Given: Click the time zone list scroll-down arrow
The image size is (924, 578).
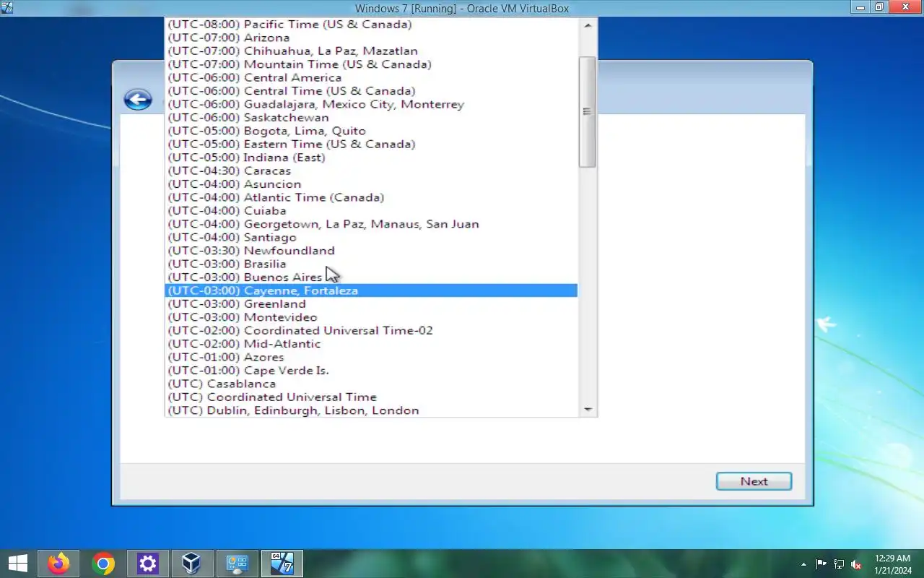Looking at the screenshot, I should pyautogui.click(x=588, y=410).
